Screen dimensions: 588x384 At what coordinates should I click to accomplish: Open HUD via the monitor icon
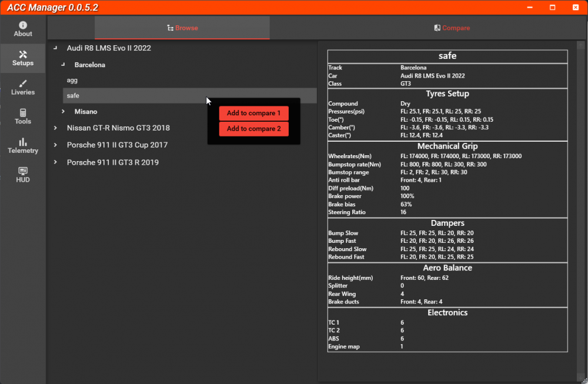[23, 171]
